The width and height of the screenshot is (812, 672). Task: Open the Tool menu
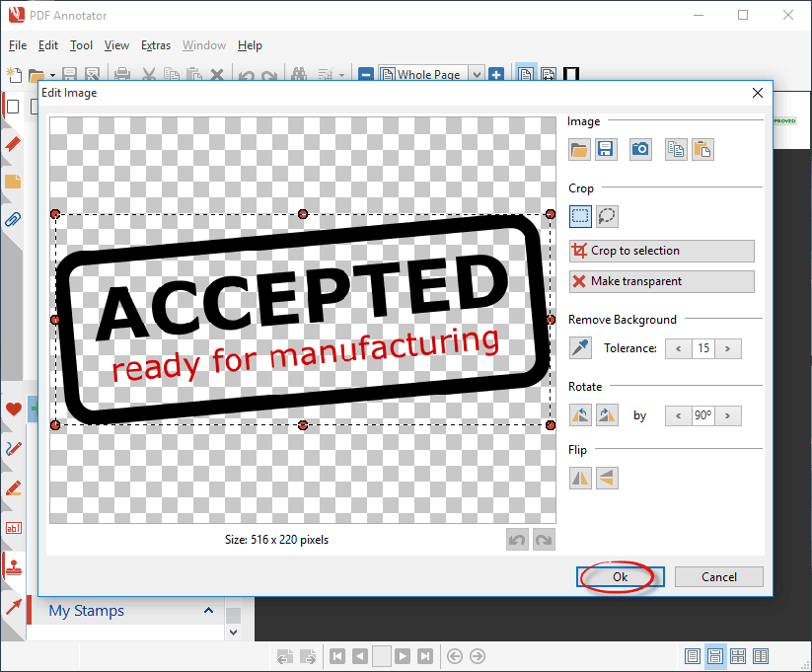[81, 45]
